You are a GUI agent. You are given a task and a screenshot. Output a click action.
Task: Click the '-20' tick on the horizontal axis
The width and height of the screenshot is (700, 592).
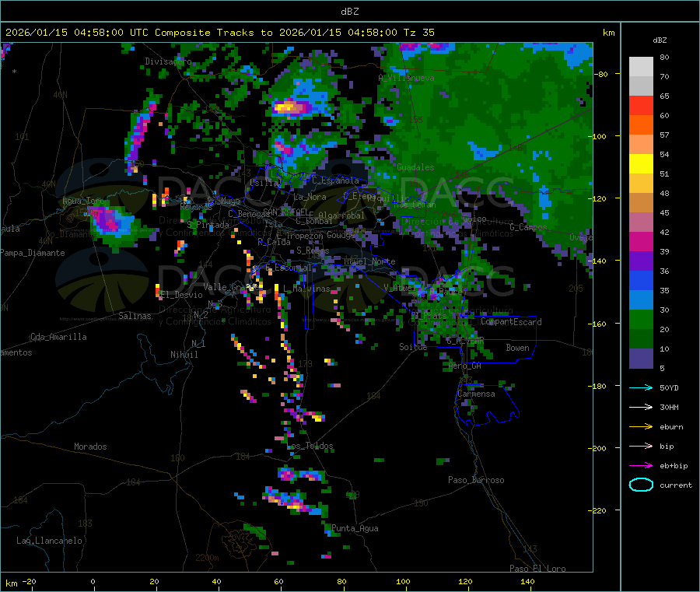pyautogui.click(x=30, y=581)
